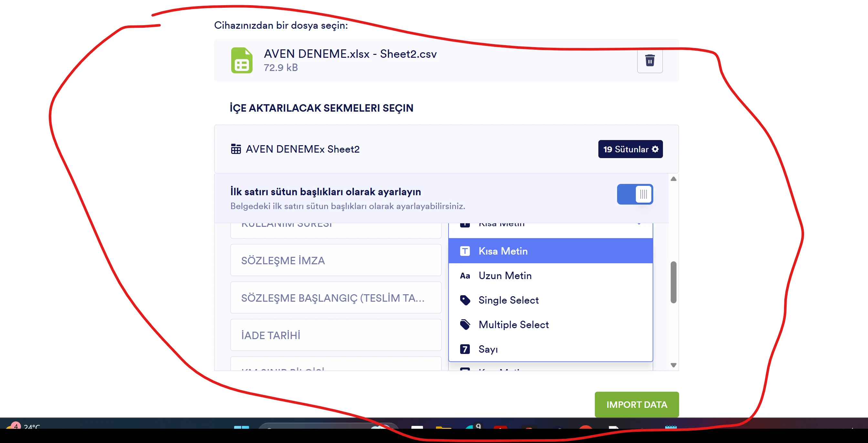Delete the uploaded file using the trash icon

pyautogui.click(x=650, y=61)
